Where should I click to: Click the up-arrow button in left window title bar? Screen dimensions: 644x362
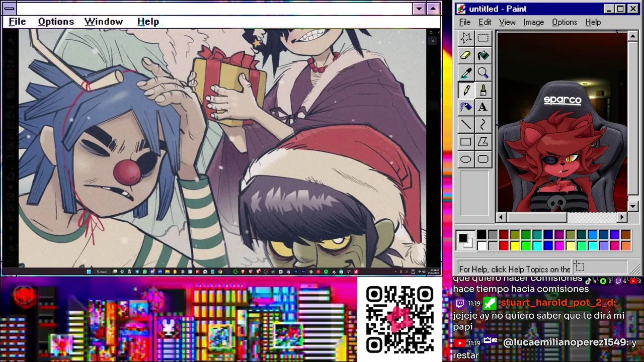point(433,9)
